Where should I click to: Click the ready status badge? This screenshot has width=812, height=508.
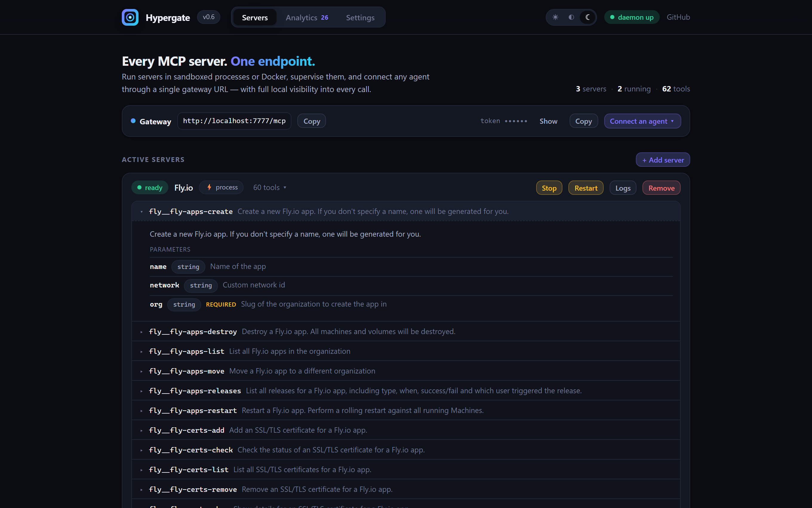(x=150, y=187)
